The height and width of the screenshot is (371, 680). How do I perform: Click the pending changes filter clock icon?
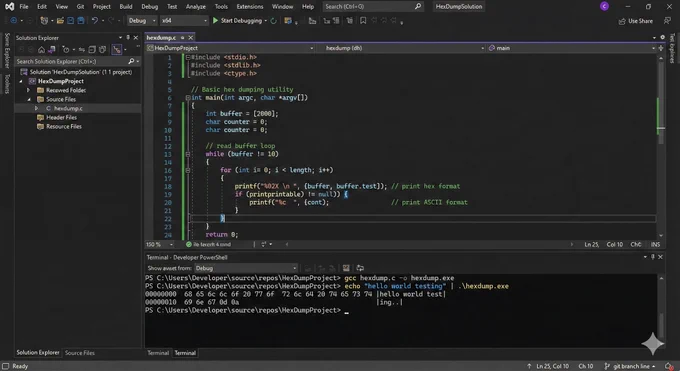coord(65,49)
